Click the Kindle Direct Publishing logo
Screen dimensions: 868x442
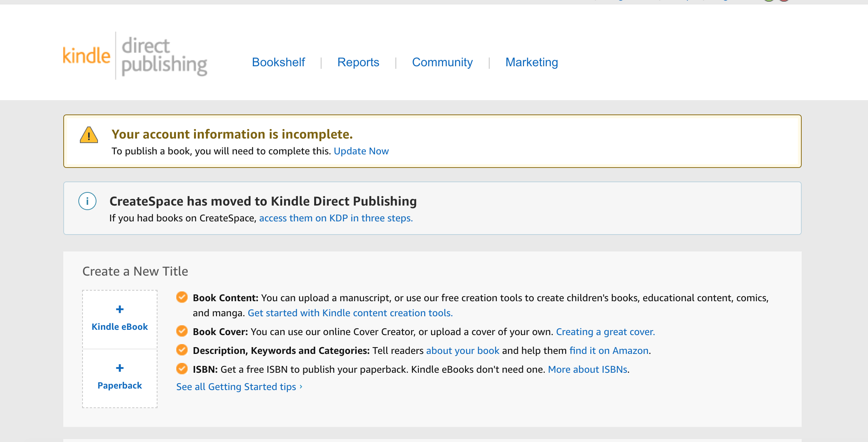tap(135, 56)
